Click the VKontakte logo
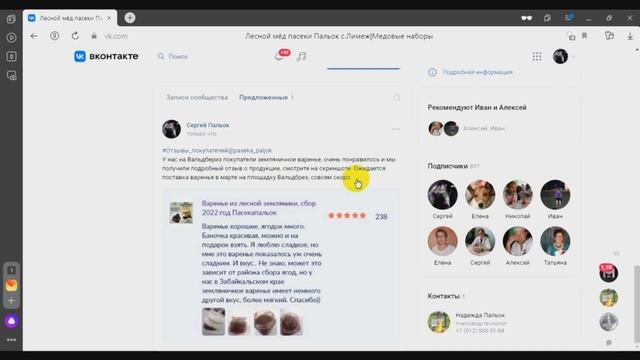640x360 pixels. click(106, 56)
